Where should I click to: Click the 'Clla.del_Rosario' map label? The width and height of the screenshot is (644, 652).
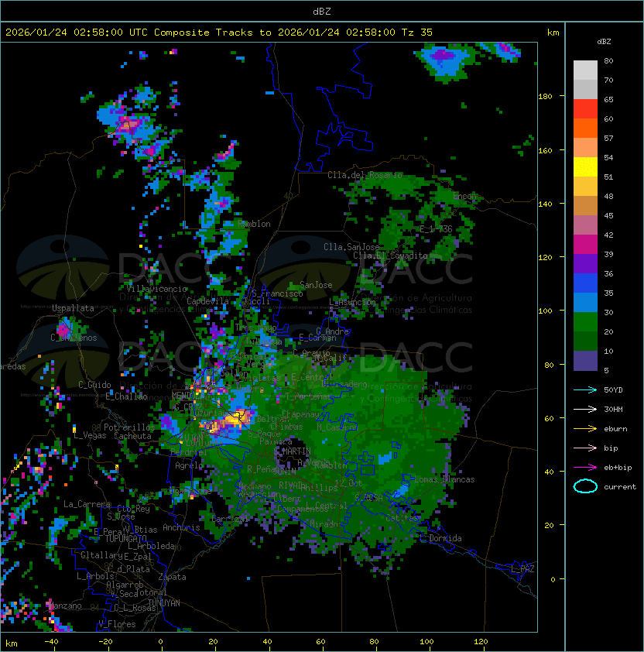tap(365, 175)
